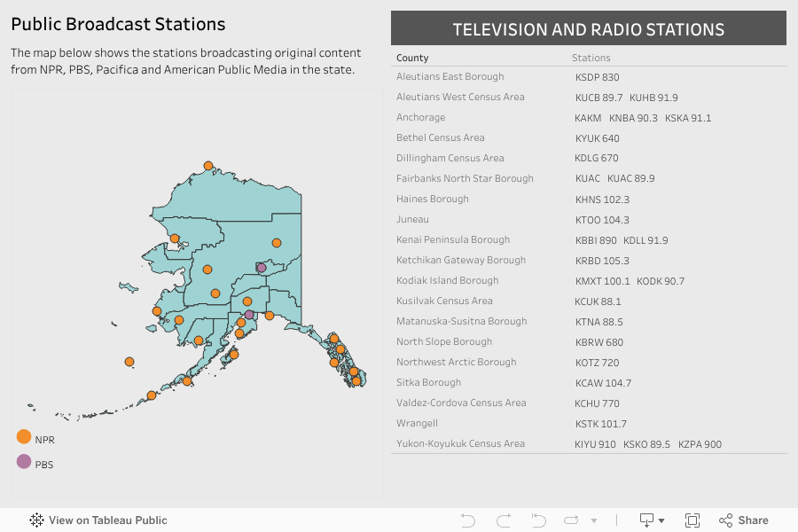Image resolution: width=798 pixels, height=532 pixels.
Task: Select the TELEVISION AND RADIO STATIONS header
Action: coord(589,29)
